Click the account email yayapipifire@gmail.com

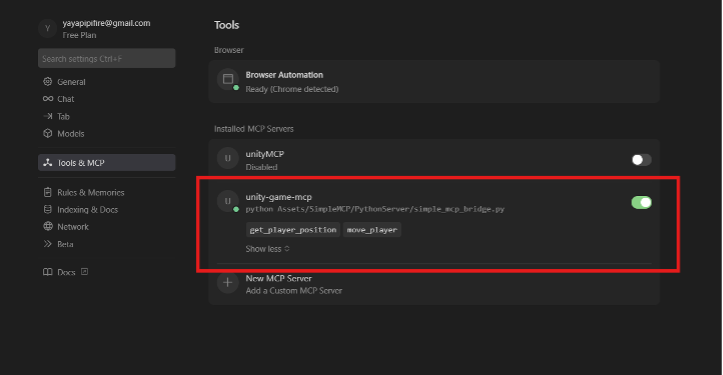point(107,23)
